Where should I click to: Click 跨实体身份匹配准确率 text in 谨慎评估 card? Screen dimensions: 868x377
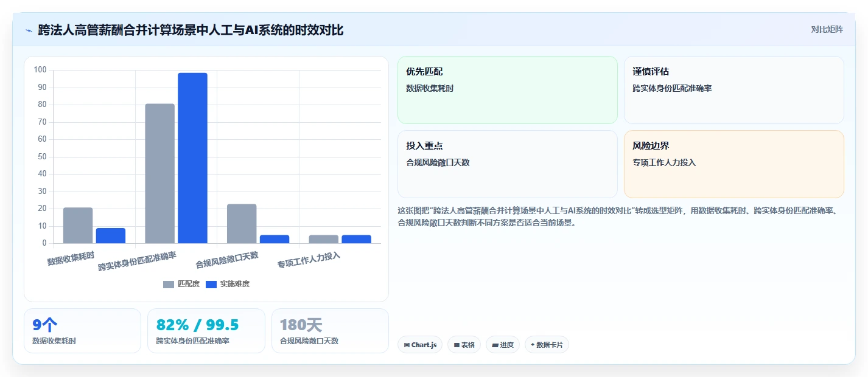click(672, 88)
